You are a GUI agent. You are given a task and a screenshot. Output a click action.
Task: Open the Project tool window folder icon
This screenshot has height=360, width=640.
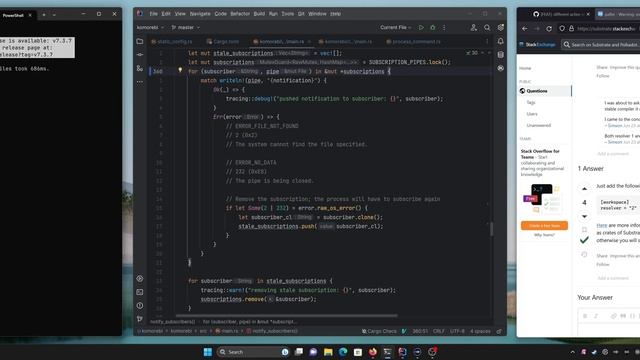(140, 41)
